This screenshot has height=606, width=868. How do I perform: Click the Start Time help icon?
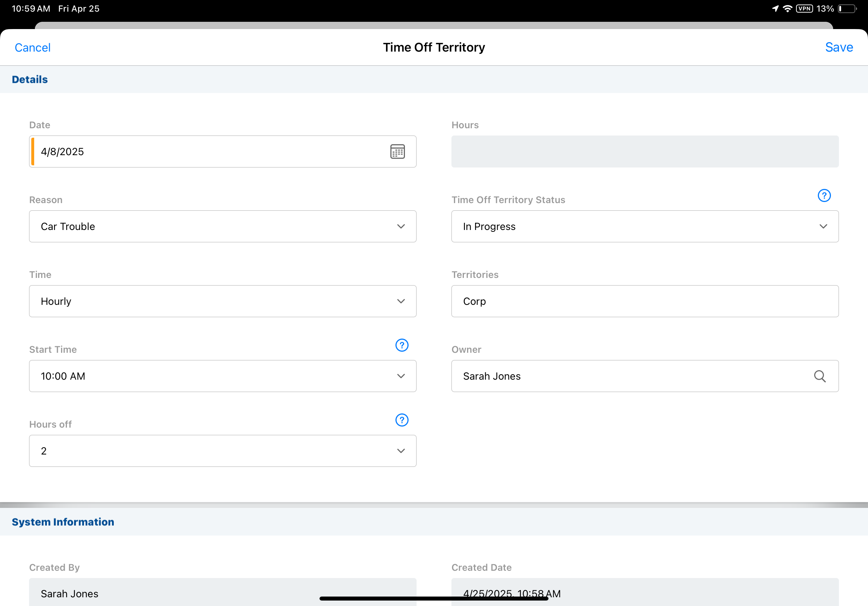402,345
